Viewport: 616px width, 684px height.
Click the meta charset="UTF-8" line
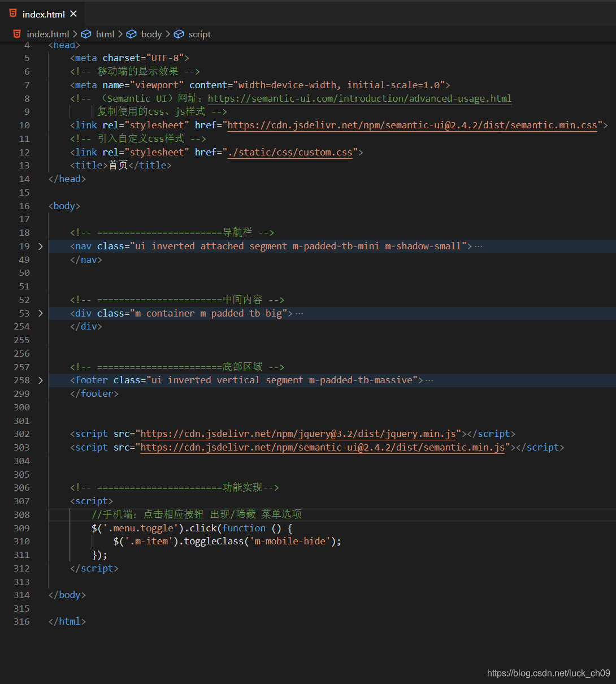tap(129, 58)
